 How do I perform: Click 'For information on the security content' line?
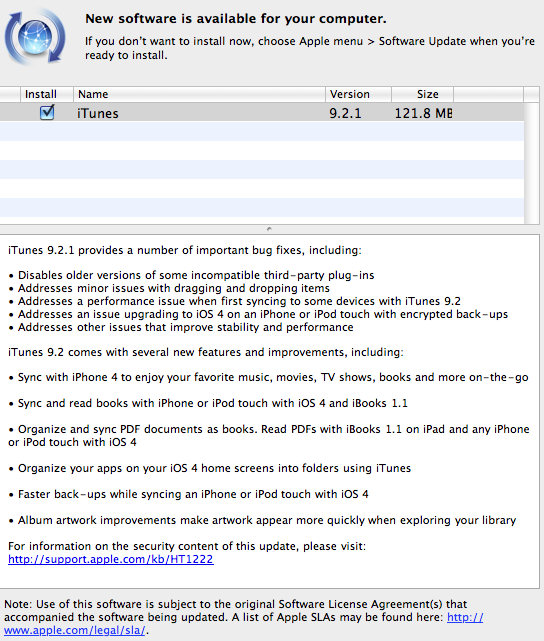(x=187, y=547)
